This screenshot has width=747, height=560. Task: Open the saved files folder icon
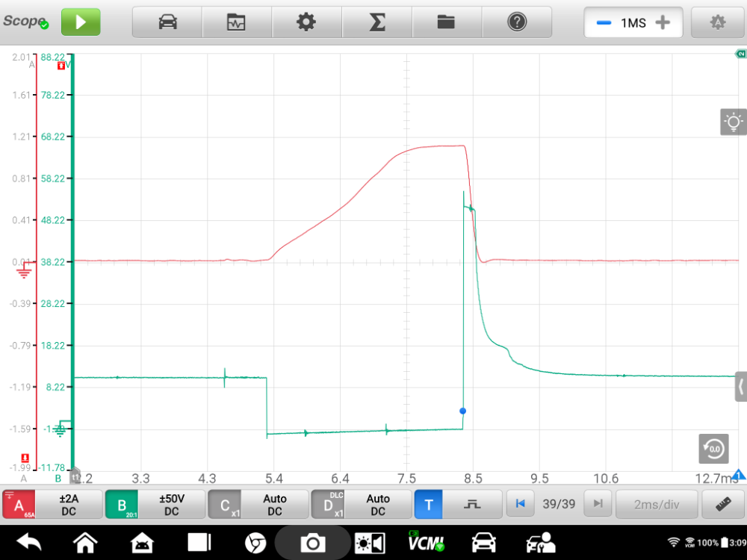pyautogui.click(x=446, y=22)
